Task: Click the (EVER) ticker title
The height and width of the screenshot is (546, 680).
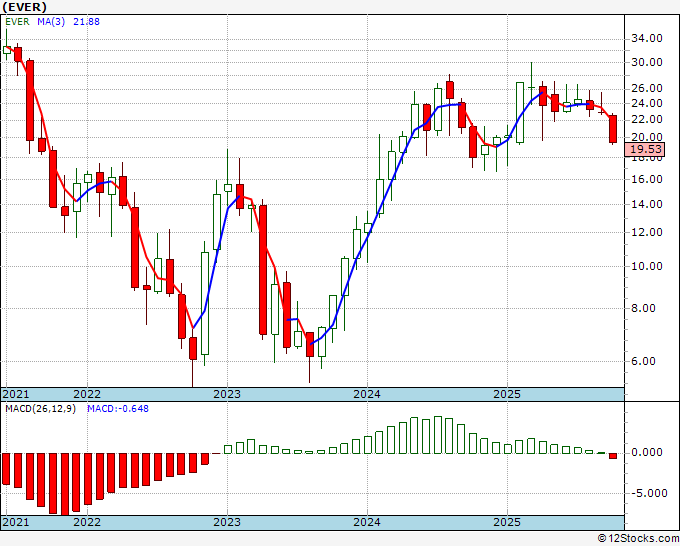Action: tap(24, 7)
